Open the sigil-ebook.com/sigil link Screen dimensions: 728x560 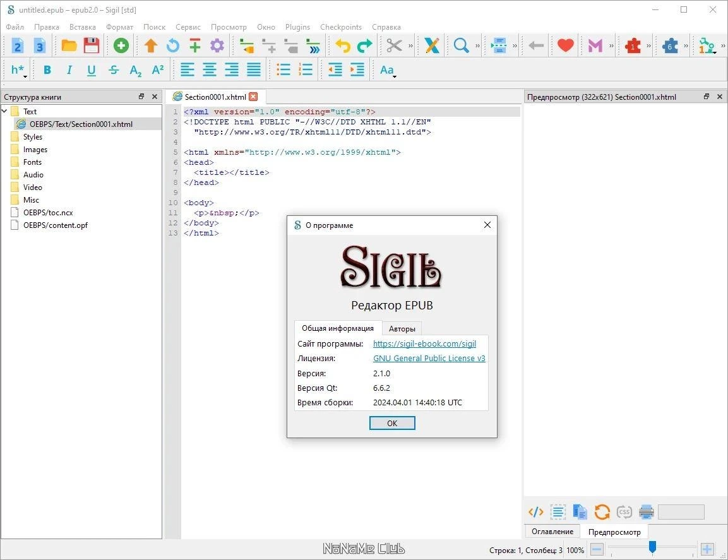click(x=424, y=343)
